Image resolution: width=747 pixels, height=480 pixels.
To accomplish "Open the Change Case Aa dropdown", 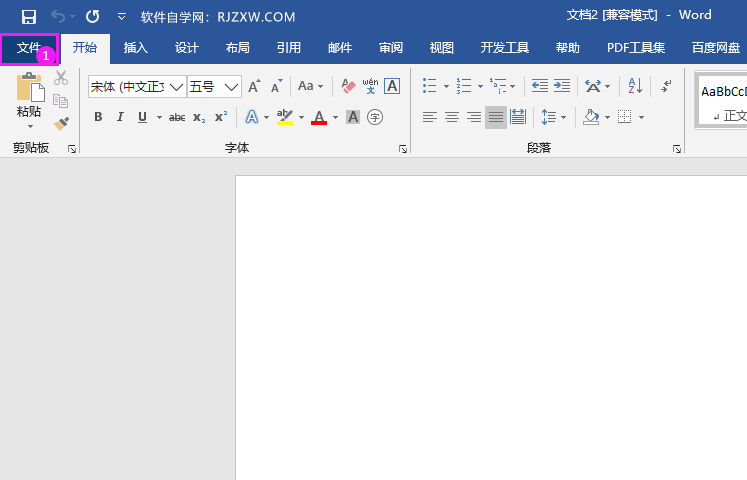I will tap(311, 86).
